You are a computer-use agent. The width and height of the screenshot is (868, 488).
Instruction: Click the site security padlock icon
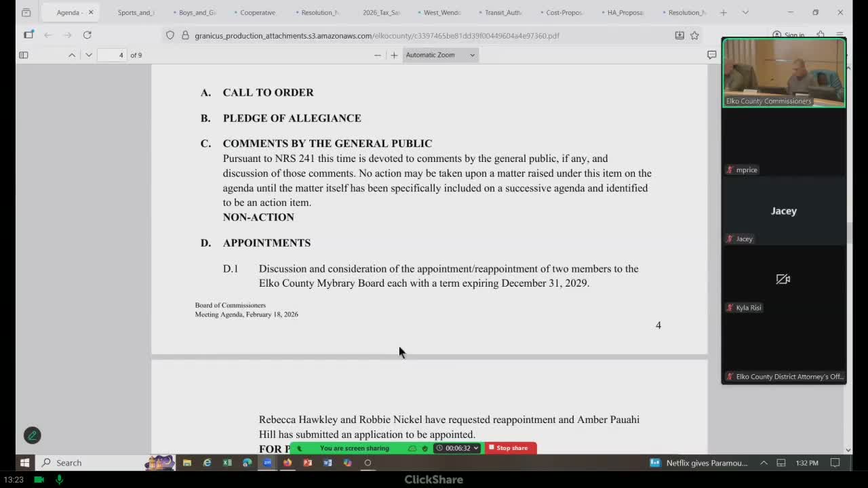click(184, 35)
